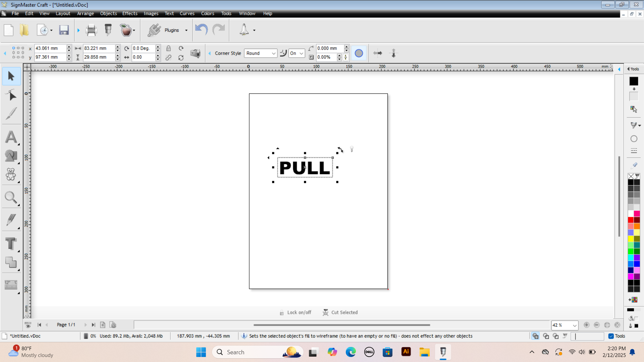Viewport: 644px width, 362px height.
Task: Select the Text tool in toolbar
Action: [x=11, y=244]
